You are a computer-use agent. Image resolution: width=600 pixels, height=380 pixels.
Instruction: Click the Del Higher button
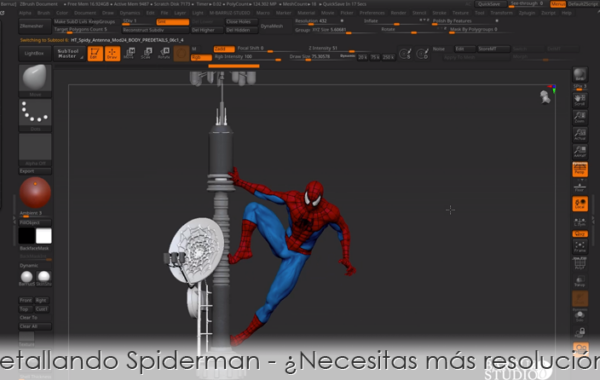[x=207, y=30]
